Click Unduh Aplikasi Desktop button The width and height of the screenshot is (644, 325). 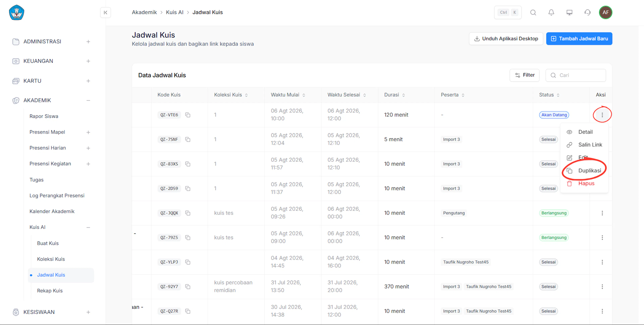pos(506,39)
